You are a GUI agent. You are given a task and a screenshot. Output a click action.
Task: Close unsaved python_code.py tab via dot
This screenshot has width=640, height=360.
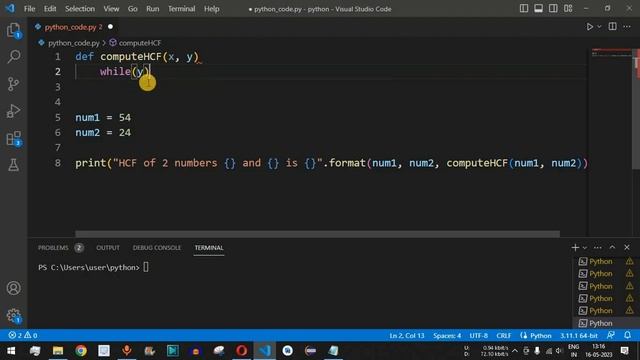(x=110, y=27)
